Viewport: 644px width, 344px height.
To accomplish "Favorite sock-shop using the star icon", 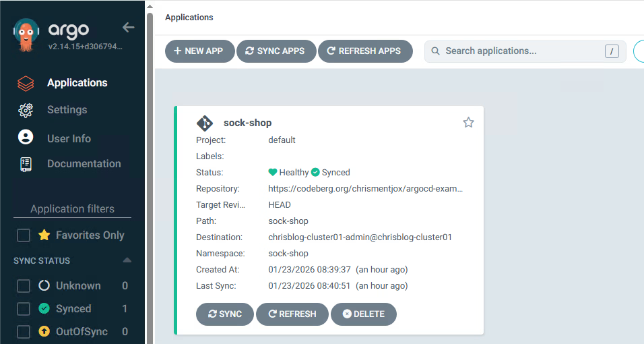I will click(x=468, y=122).
